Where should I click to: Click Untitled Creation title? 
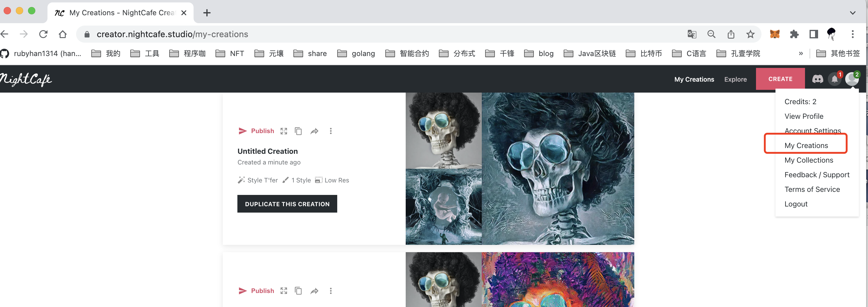[x=268, y=151]
